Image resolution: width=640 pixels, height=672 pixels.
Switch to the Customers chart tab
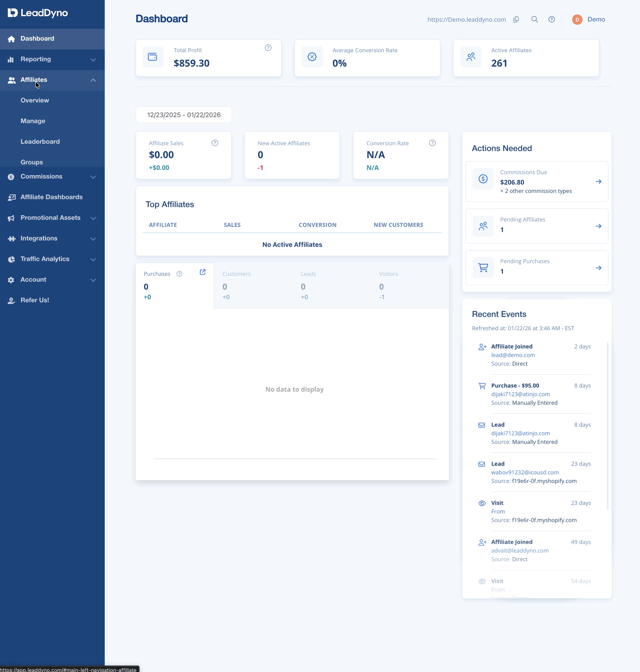pos(253,285)
